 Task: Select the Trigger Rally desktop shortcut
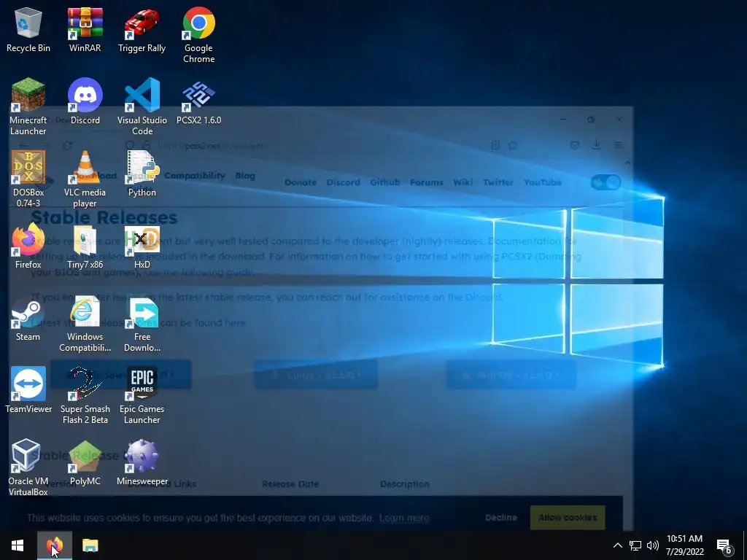point(142,31)
